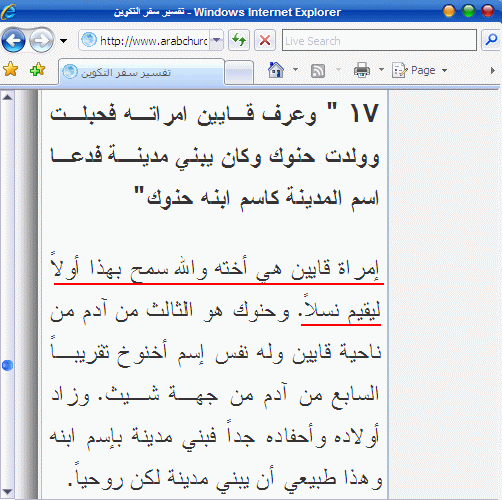Image resolution: width=502 pixels, height=500 pixels.
Task: Add to Favorites with green plus star
Action: [37, 69]
